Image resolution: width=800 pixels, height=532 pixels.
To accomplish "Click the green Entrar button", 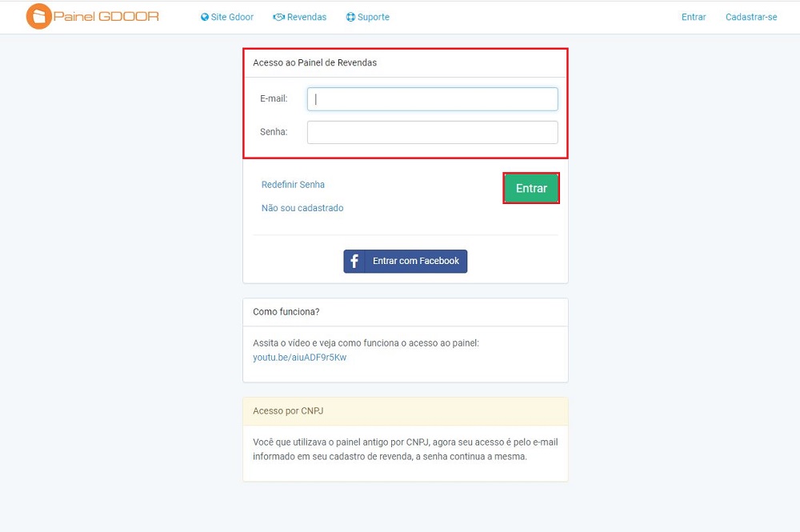I will pos(531,188).
